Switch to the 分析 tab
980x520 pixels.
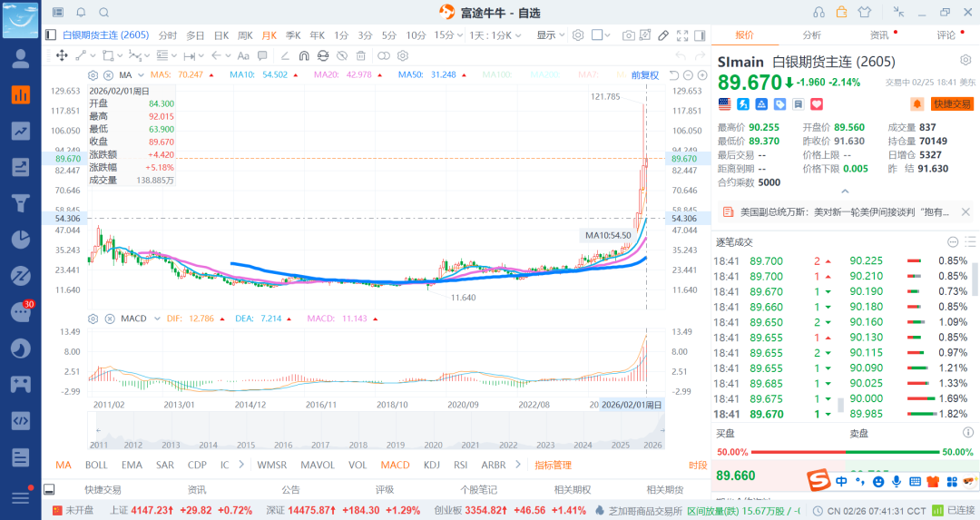(x=812, y=35)
